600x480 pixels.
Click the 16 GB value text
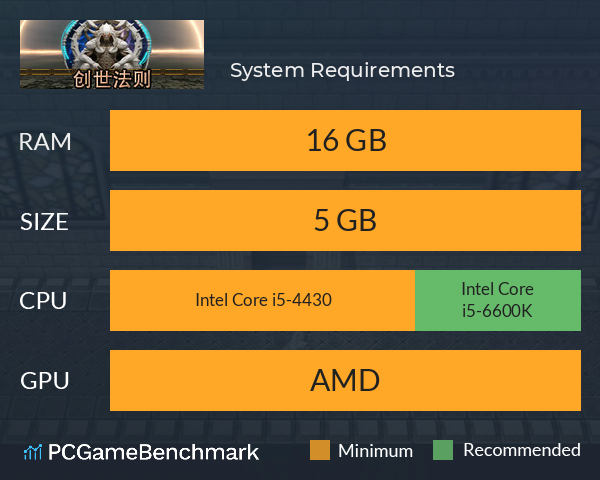[x=346, y=140]
